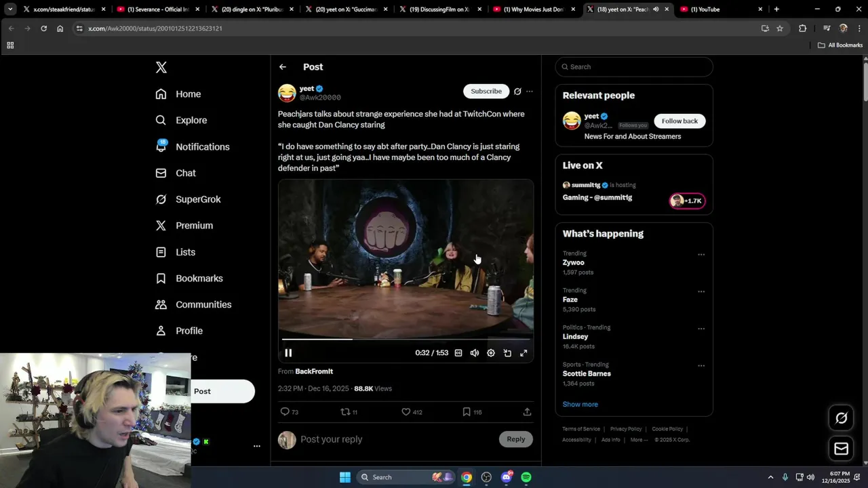Image resolution: width=868 pixels, height=488 pixels.
Task: Open Notifications in the X sidebar
Action: pos(193,146)
